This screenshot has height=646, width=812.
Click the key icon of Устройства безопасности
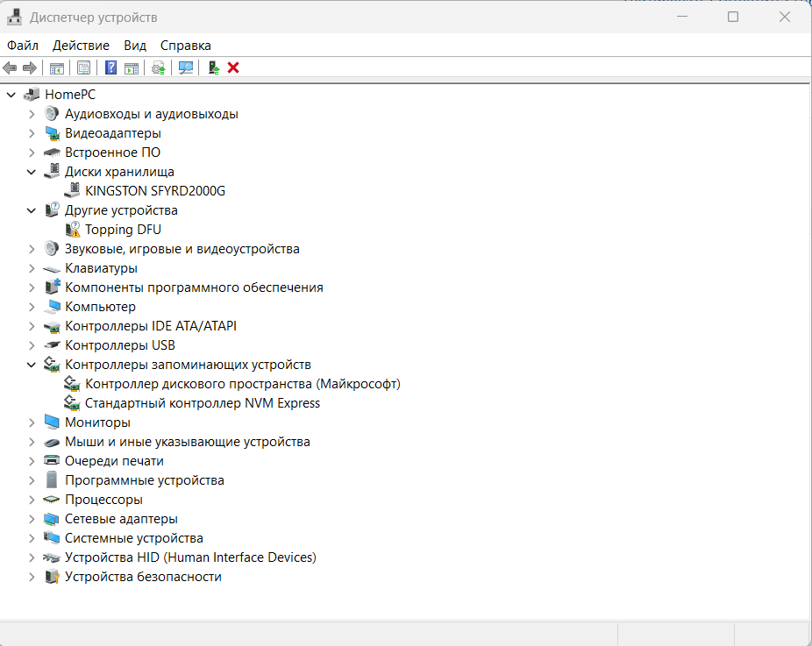(52, 577)
